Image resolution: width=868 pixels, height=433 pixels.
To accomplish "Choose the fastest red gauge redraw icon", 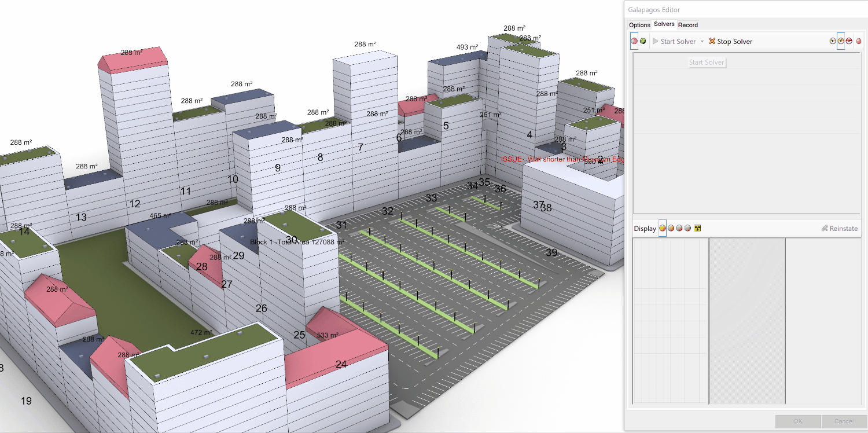I will [x=849, y=41].
